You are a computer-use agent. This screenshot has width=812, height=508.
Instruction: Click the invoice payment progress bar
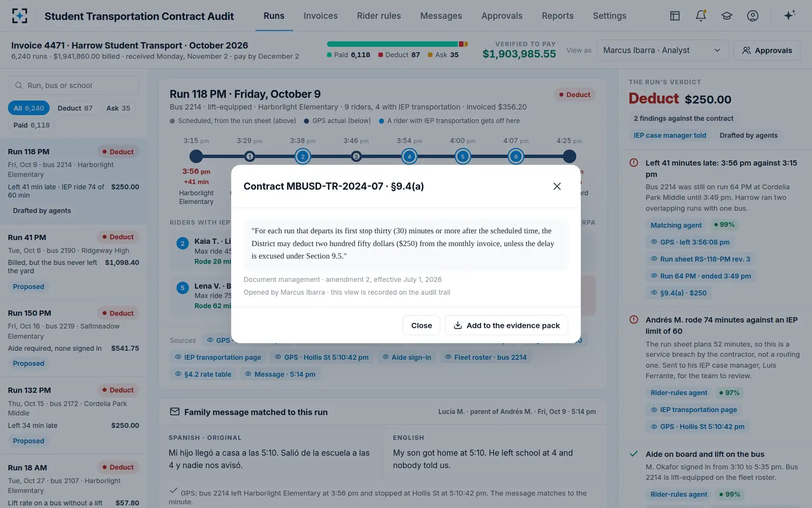click(x=398, y=44)
